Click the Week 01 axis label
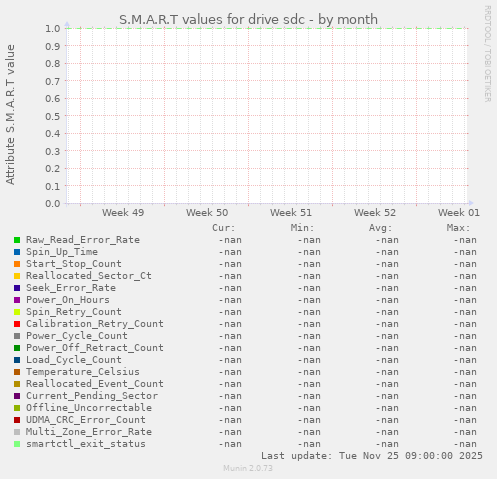Image resolution: width=497 pixels, height=479 pixels. [459, 213]
